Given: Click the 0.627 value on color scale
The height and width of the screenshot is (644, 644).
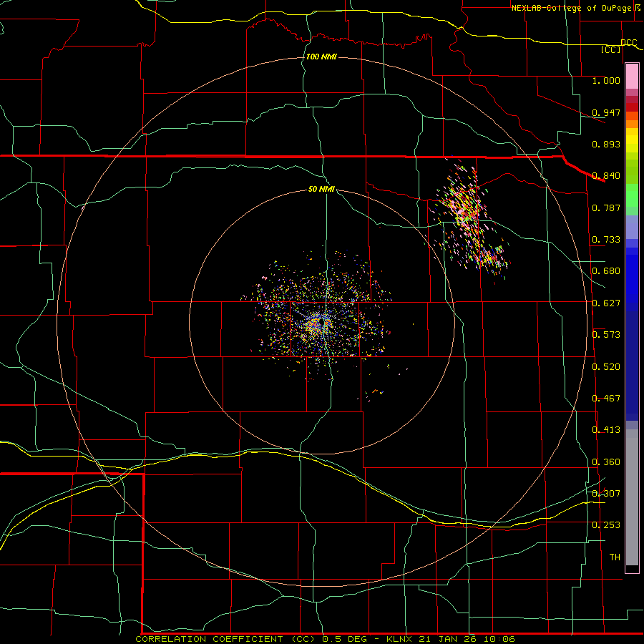Looking at the screenshot, I should click(606, 303).
